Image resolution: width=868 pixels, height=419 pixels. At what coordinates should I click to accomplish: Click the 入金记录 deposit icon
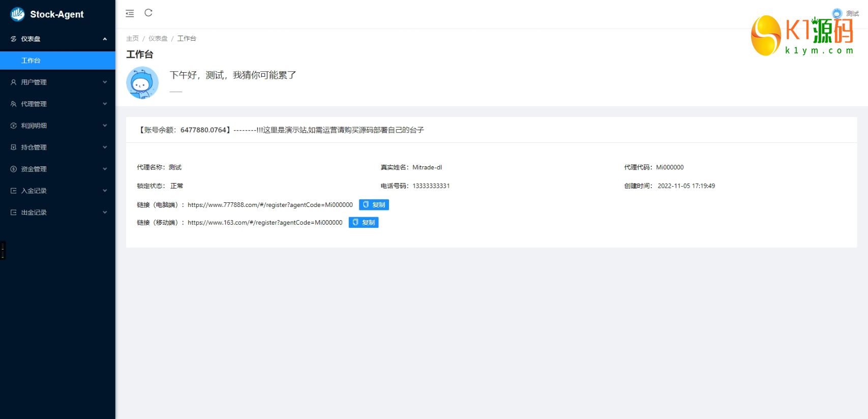click(x=14, y=191)
